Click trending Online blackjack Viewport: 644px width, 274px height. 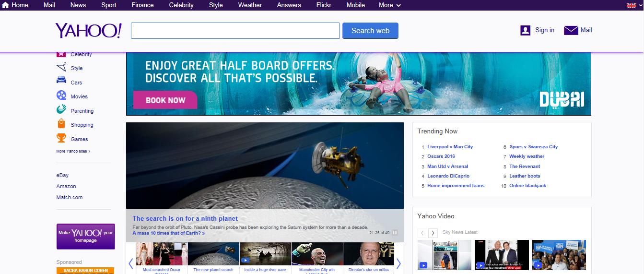pyautogui.click(x=528, y=186)
